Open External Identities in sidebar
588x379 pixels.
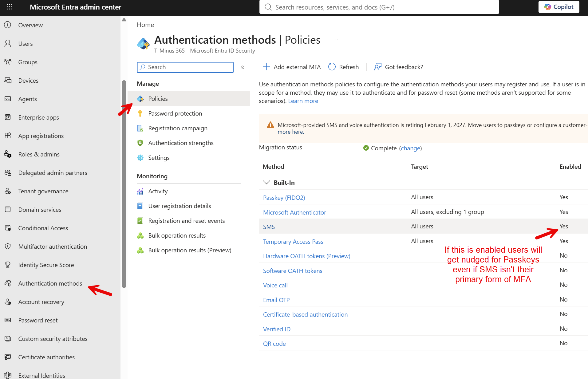click(x=41, y=375)
